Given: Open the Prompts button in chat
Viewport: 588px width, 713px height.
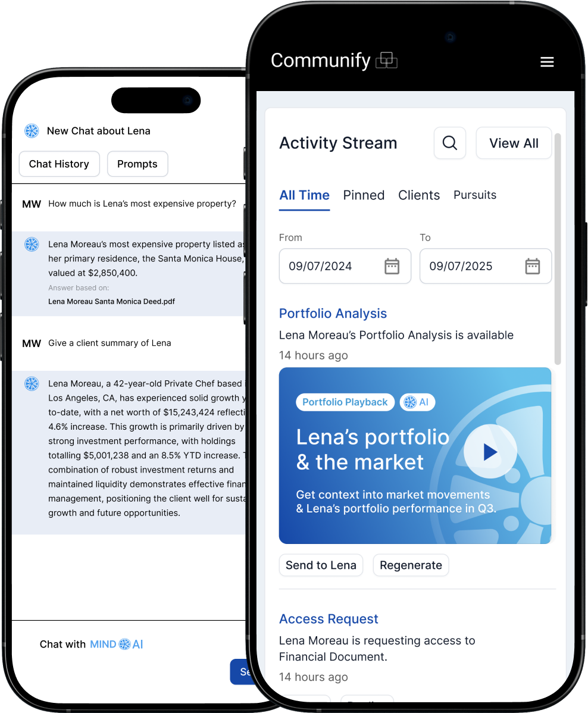Looking at the screenshot, I should click(x=137, y=164).
